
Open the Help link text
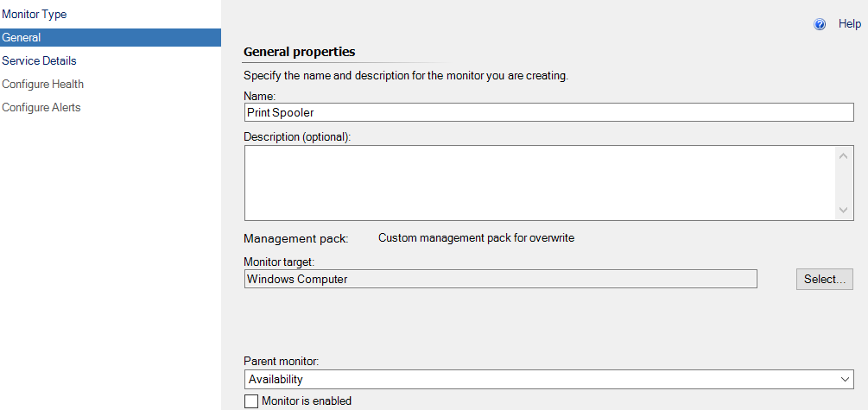pyautogui.click(x=850, y=24)
